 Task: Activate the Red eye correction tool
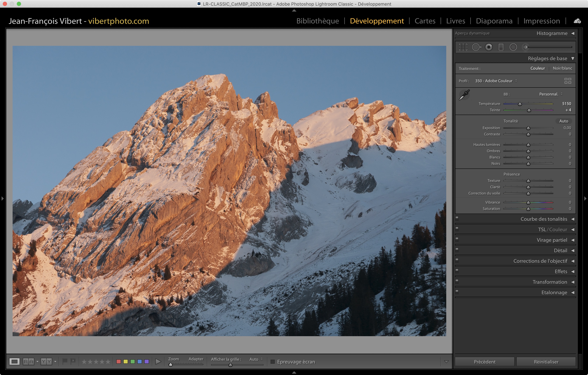click(489, 47)
